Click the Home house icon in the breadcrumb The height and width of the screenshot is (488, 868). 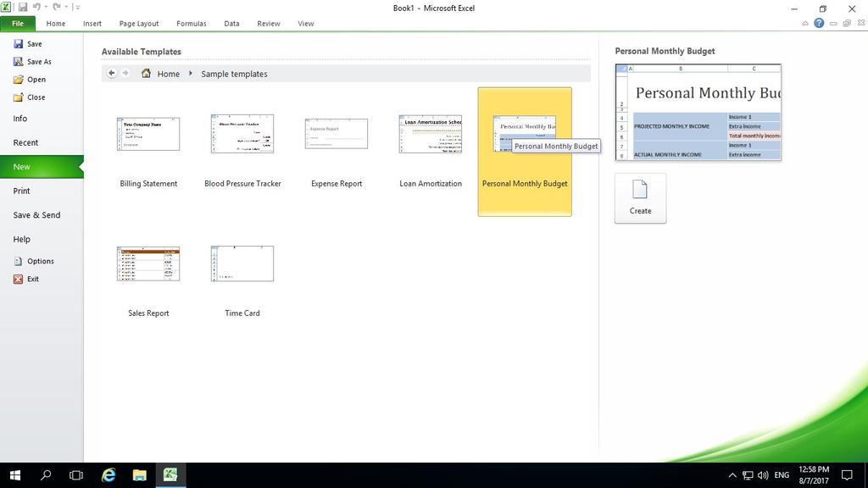[146, 73]
